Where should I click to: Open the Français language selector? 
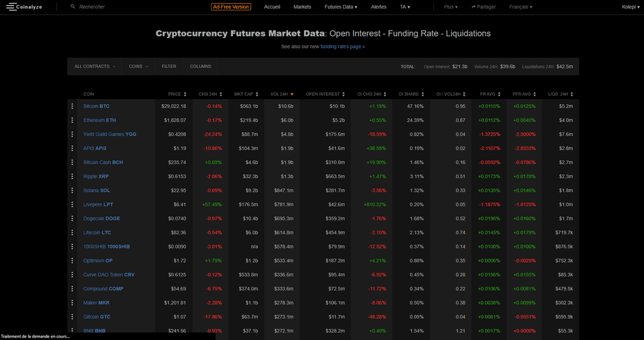click(520, 7)
